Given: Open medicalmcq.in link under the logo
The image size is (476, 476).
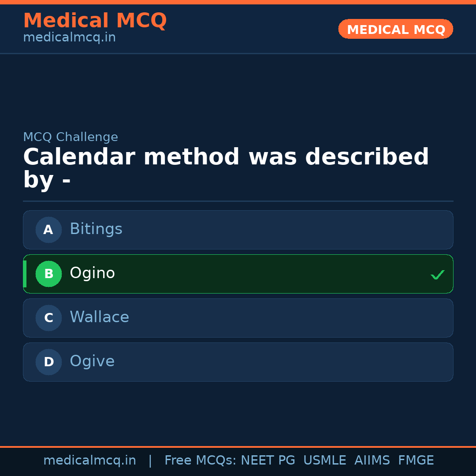Looking at the screenshot, I should tap(69, 37).
